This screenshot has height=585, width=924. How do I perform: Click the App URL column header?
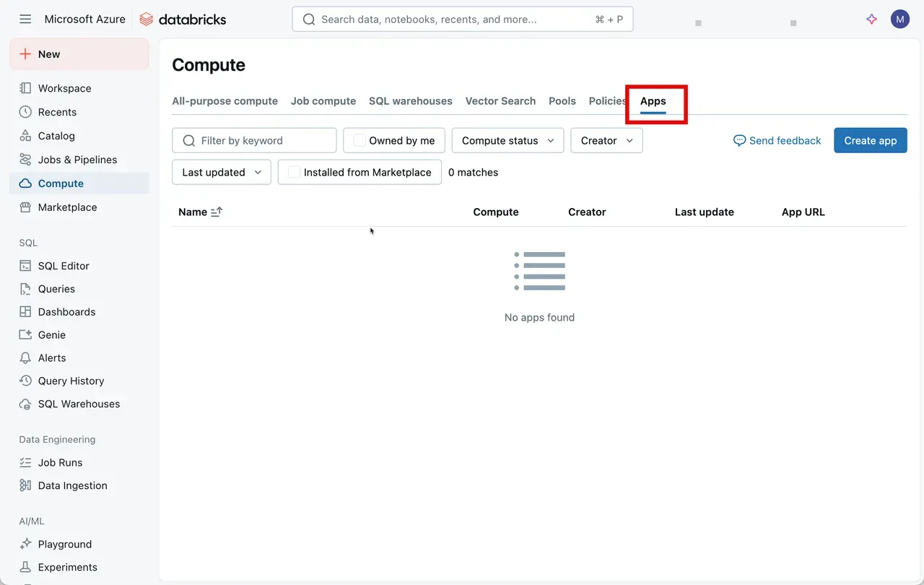coord(803,212)
